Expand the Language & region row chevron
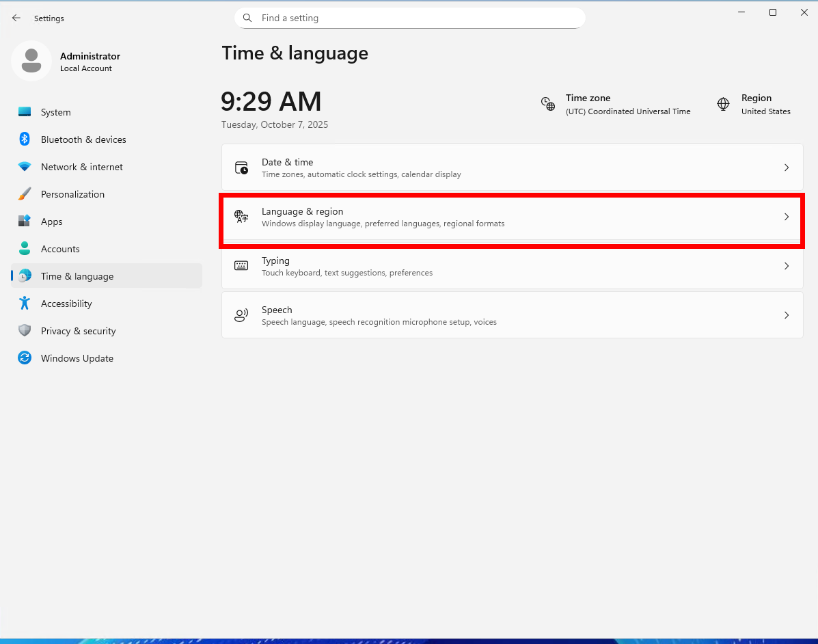This screenshot has height=644, width=818. 786,216
